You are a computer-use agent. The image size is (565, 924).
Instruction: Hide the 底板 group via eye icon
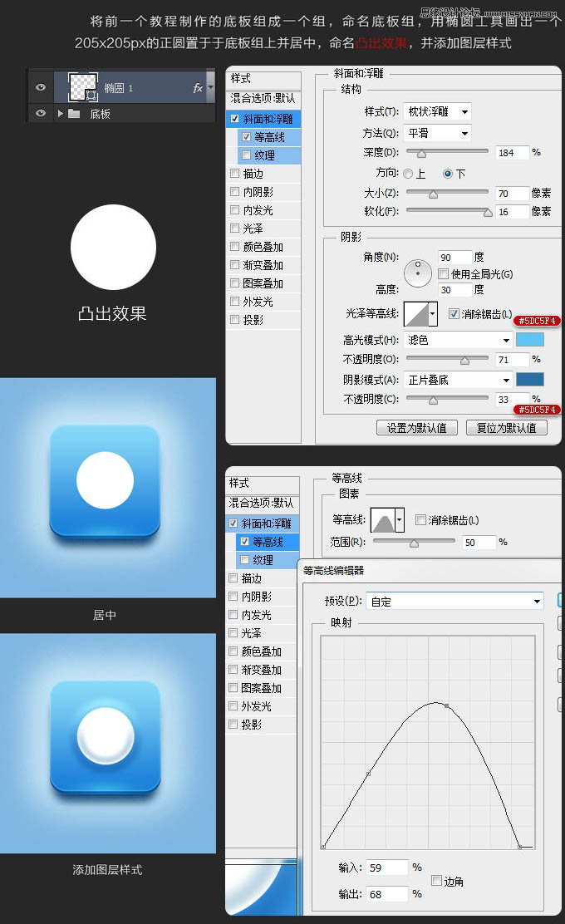41,113
